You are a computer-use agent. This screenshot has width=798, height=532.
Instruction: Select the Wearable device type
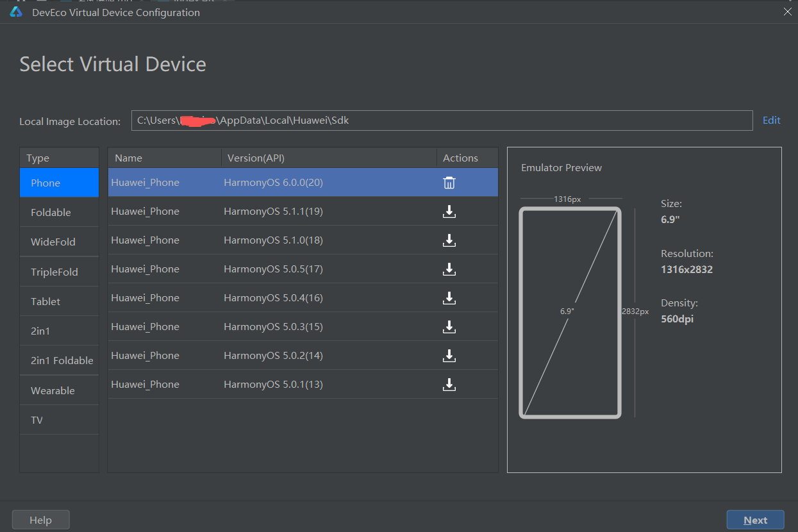pos(53,390)
